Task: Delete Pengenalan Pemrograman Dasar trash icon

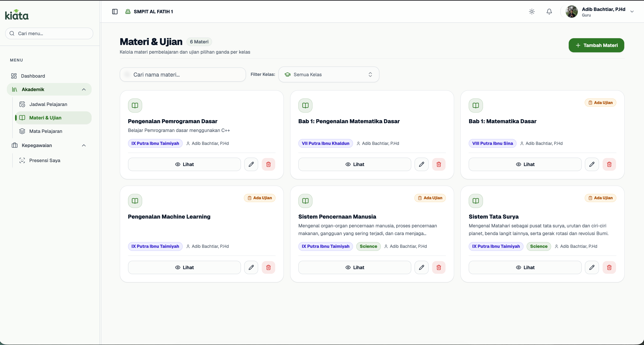Action: (269, 164)
